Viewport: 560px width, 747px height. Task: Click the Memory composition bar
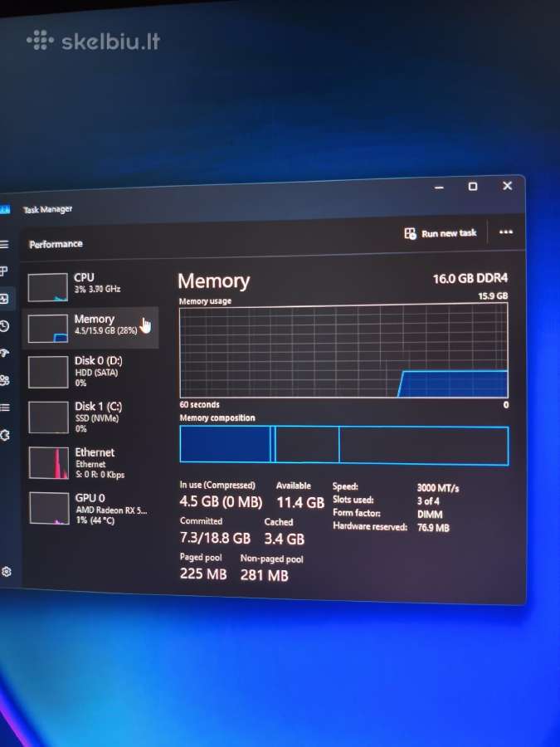(x=343, y=445)
